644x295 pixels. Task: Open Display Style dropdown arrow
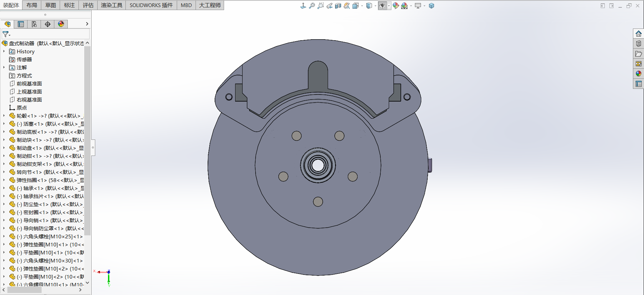(375, 6)
